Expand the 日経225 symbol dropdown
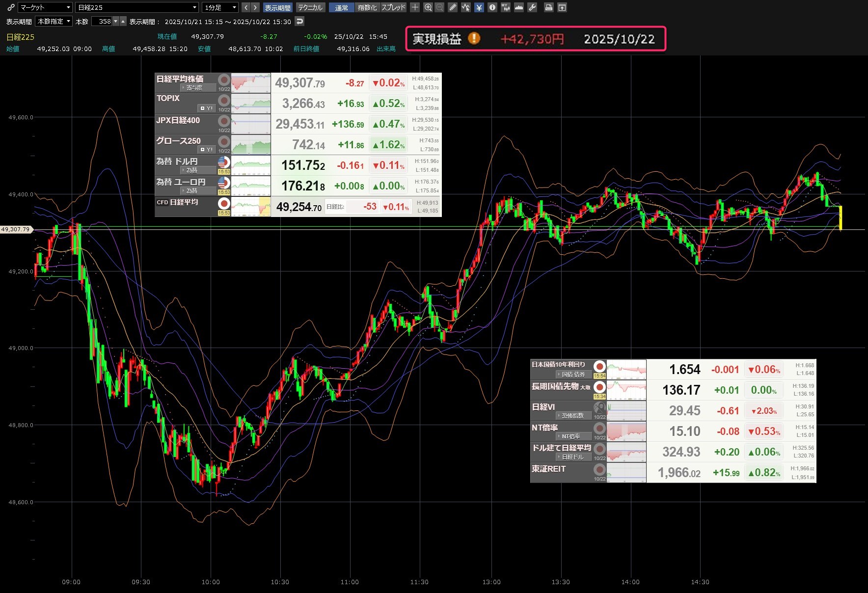Viewport: 868px width, 593px height. 137,7
